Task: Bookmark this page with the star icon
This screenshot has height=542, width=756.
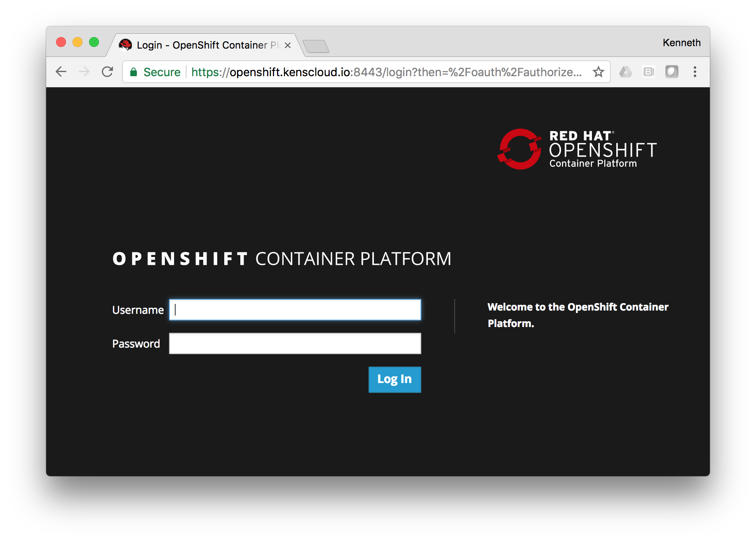Action: [598, 72]
